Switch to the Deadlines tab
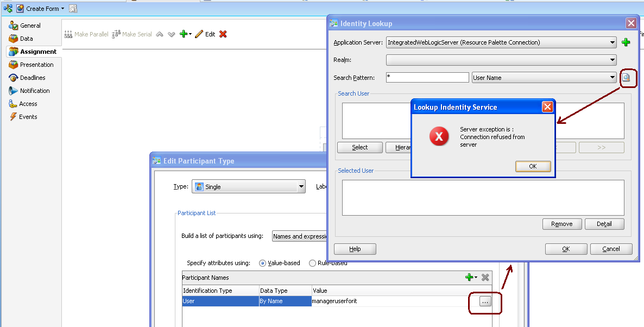This screenshot has height=327, width=644. point(33,78)
